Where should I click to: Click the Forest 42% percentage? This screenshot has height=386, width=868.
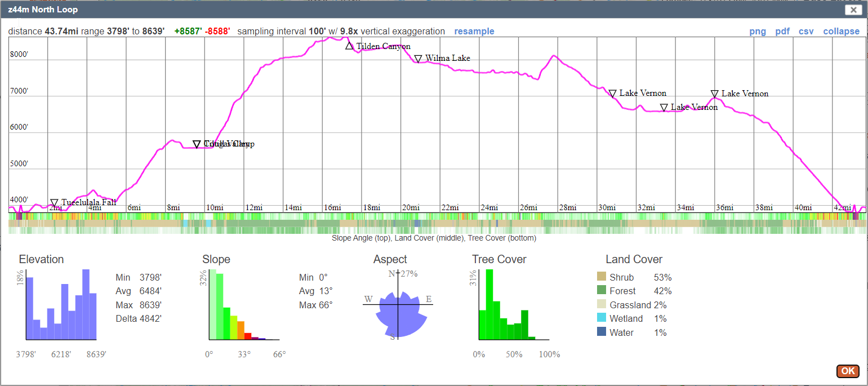662,291
